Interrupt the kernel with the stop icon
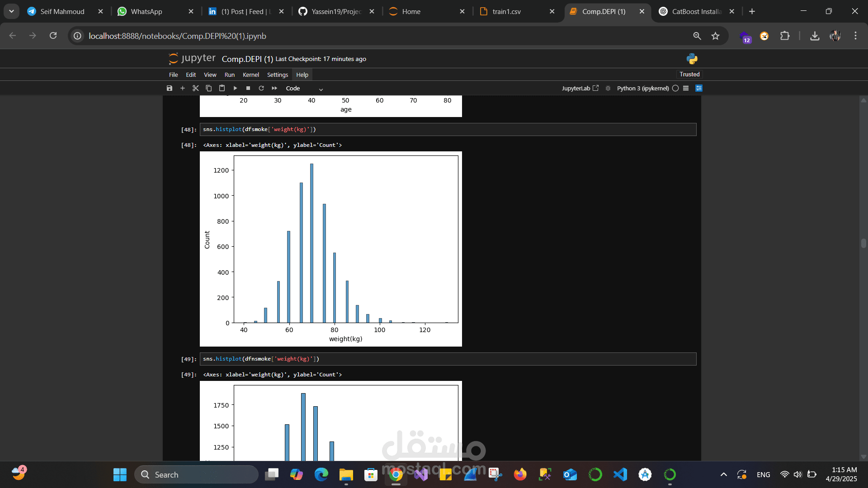The image size is (868, 488). 248,88
